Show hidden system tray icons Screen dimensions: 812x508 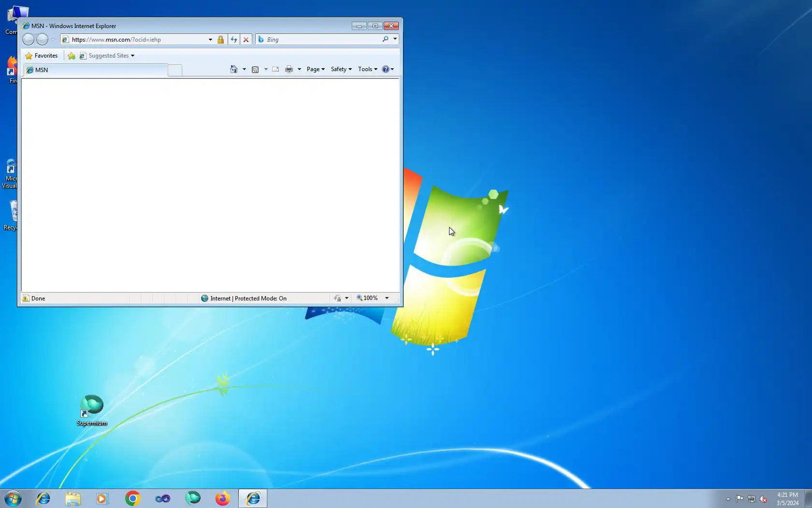tap(728, 499)
